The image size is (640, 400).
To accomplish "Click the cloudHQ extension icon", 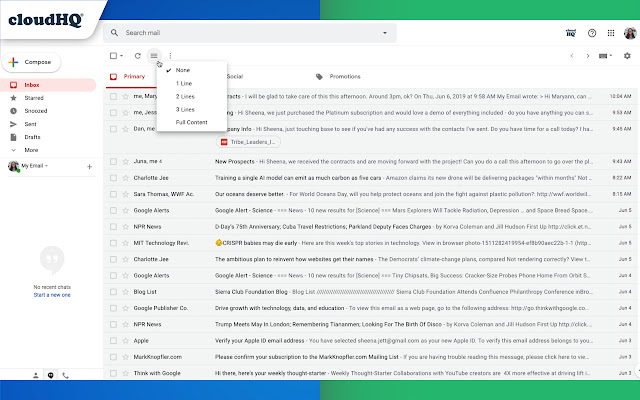I will [569, 34].
